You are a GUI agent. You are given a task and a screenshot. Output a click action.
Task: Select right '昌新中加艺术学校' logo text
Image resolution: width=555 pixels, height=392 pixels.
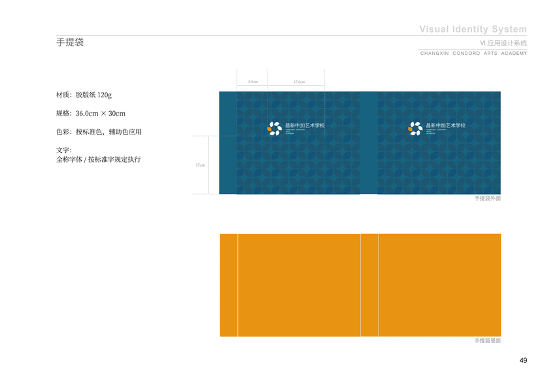[446, 125]
